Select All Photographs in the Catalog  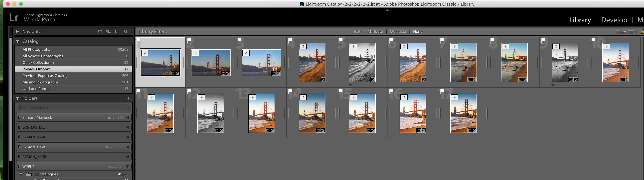pos(36,49)
